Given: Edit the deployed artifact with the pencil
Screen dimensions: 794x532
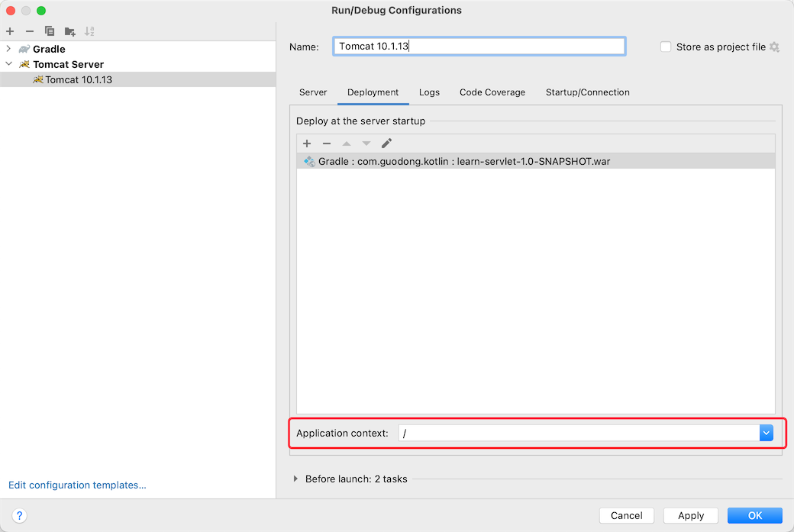Looking at the screenshot, I should (386, 143).
